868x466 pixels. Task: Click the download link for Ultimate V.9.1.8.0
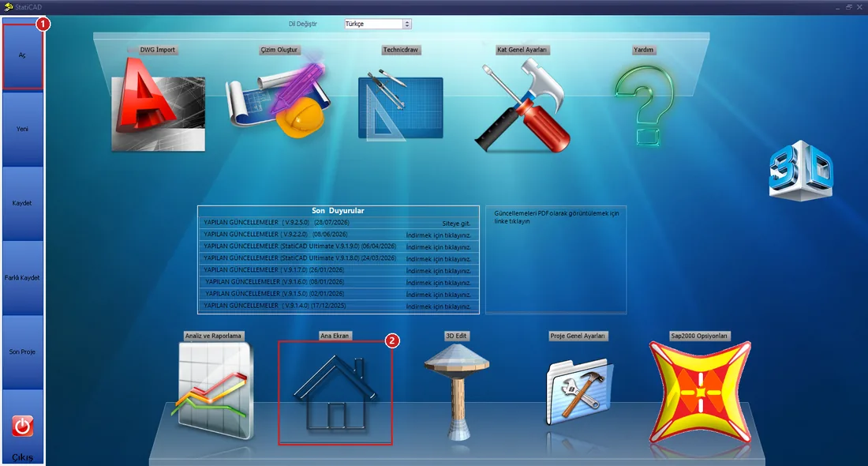click(x=439, y=259)
